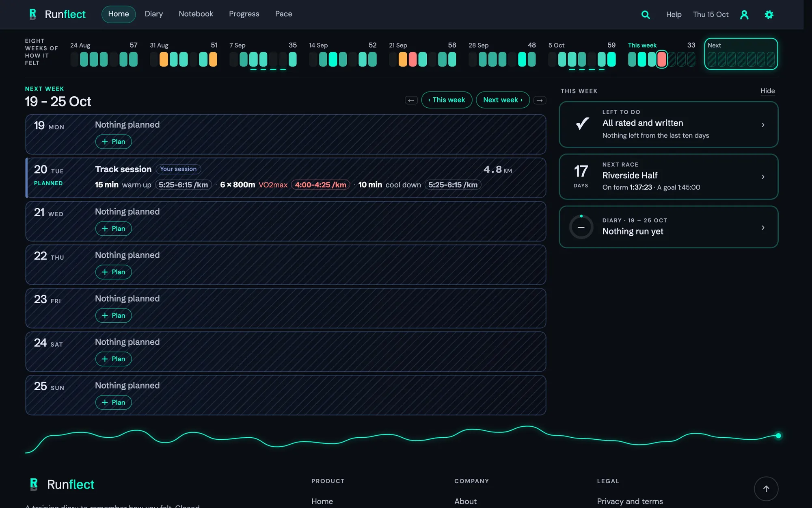Add a plan for Sunday 25
Viewport: 812px width, 508px height.
(113, 402)
